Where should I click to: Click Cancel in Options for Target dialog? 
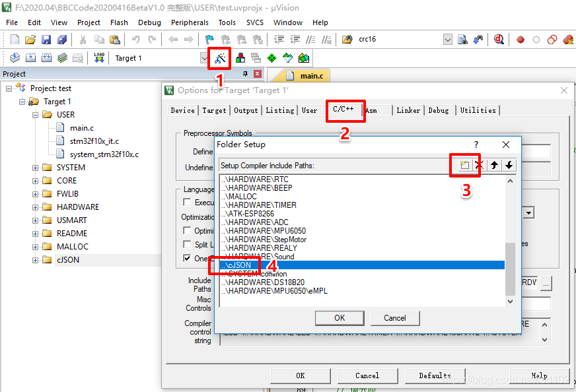(367, 376)
